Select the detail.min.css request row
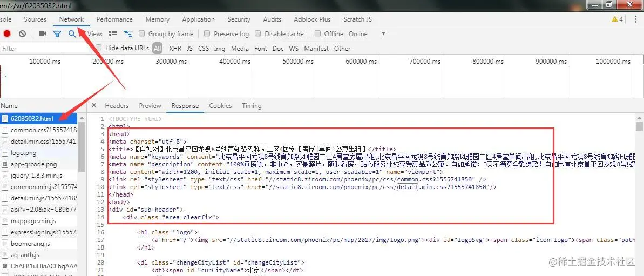The image size is (644, 276). pos(39,142)
